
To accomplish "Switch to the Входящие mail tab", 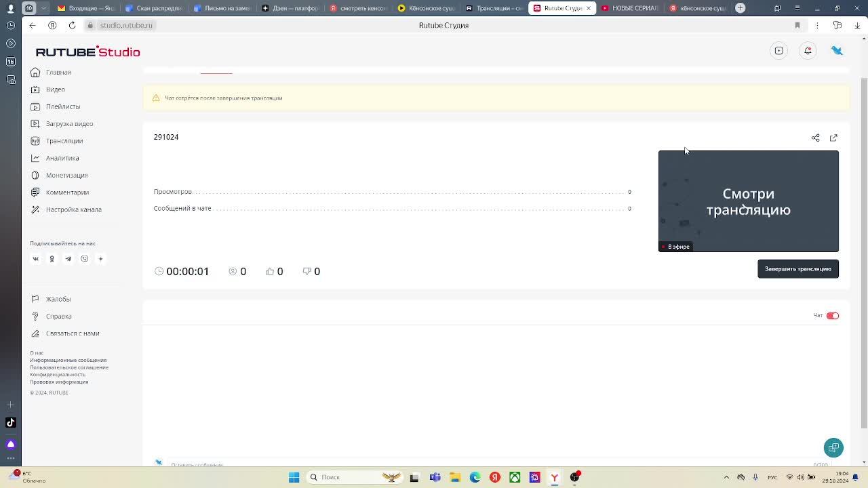I will pos(86,8).
